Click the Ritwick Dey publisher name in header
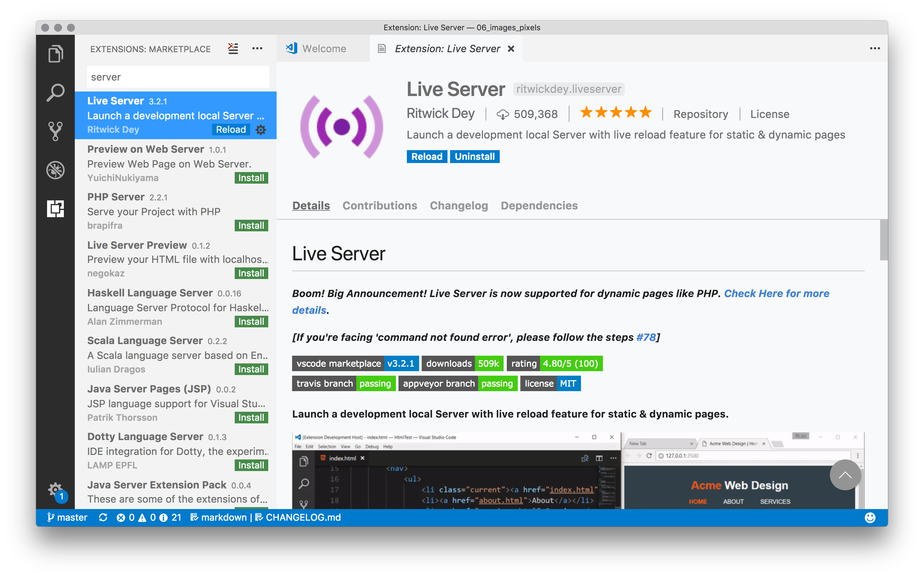Screen dimensions: 924x578 [x=440, y=113]
